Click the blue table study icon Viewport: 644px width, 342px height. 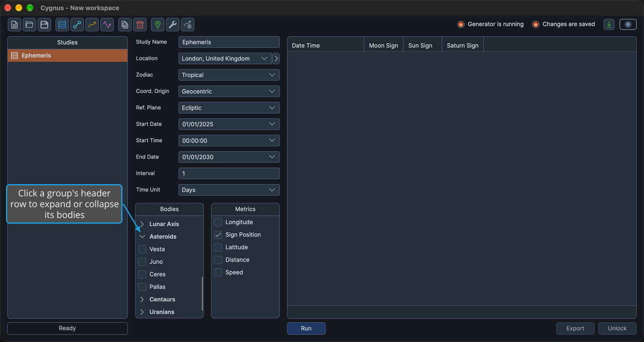tap(62, 25)
